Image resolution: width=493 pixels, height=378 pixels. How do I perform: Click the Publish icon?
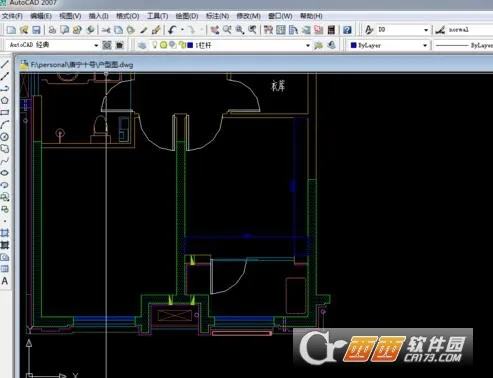point(77,30)
